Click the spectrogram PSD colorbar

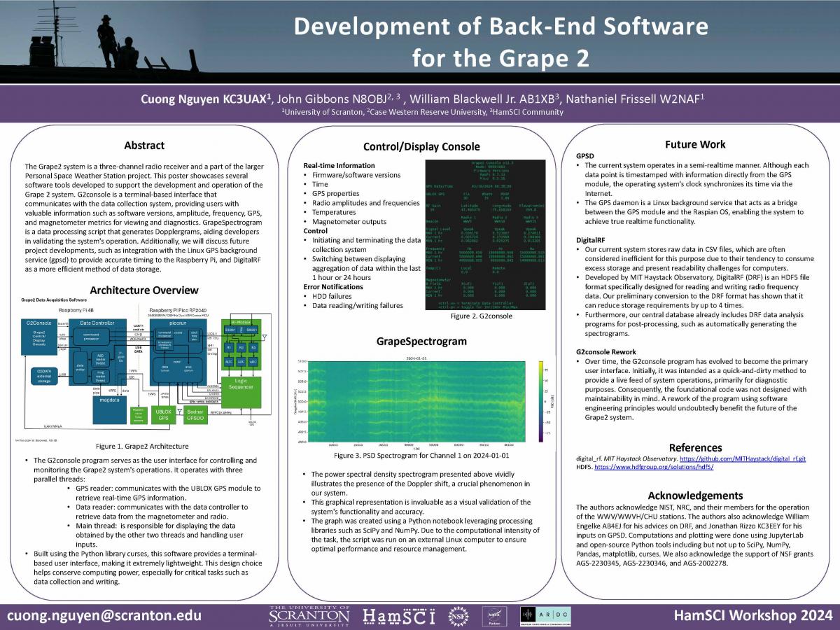[540, 401]
